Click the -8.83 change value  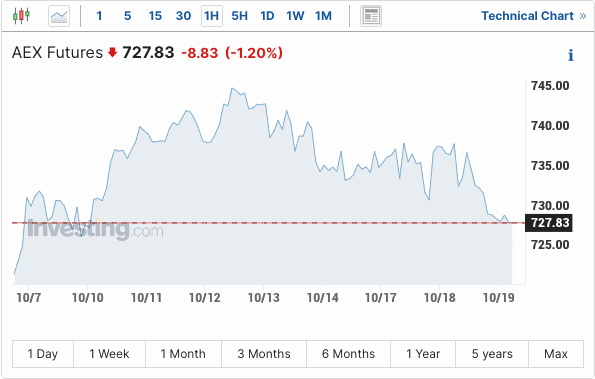click(x=200, y=53)
